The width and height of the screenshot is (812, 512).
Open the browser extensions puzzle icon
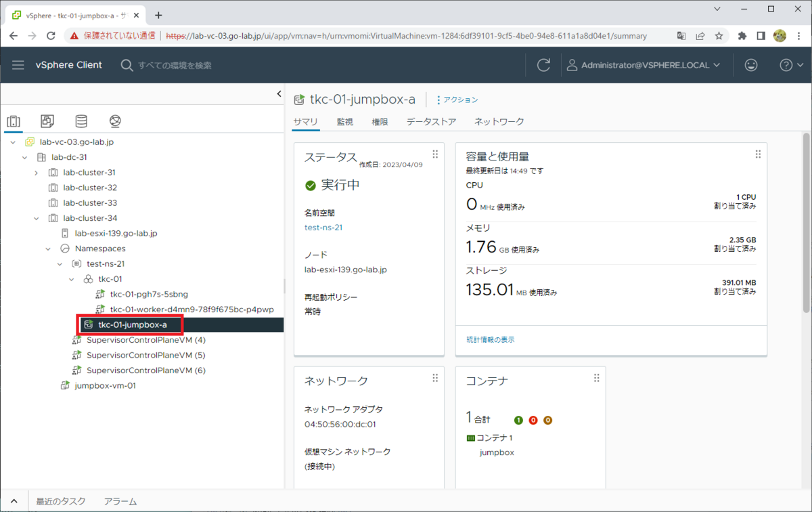click(x=742, y=36)
